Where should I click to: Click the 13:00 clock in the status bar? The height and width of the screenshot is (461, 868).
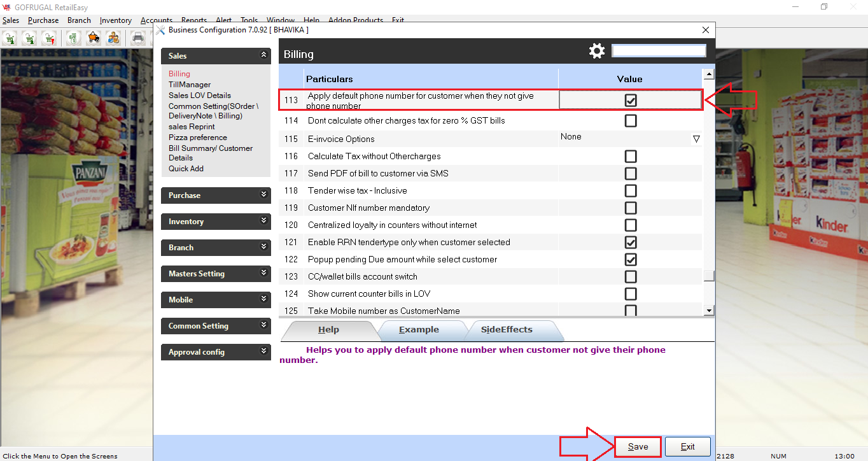(x=844, y=456)
